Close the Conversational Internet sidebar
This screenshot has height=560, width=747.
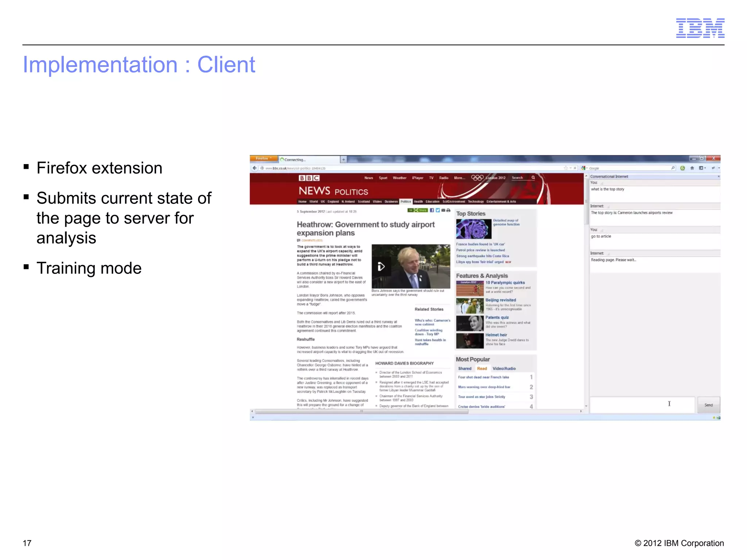pos(719,176)
